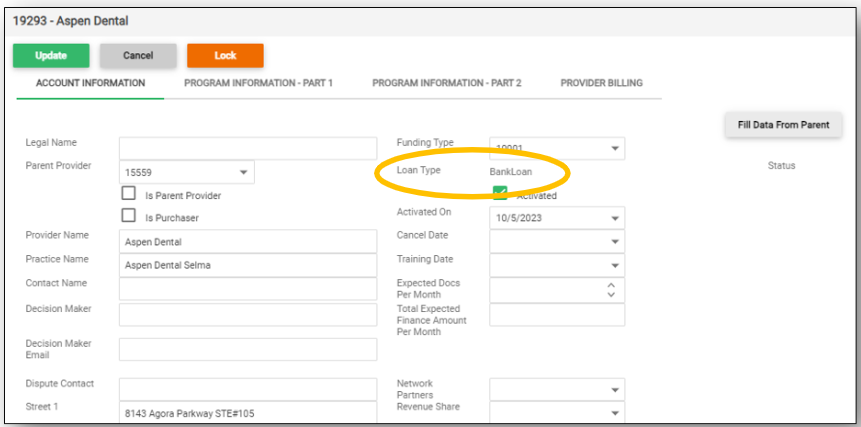Go to the Provider Billing tab
The height and width of the screenshot is (427, 861).
(601, 83)
